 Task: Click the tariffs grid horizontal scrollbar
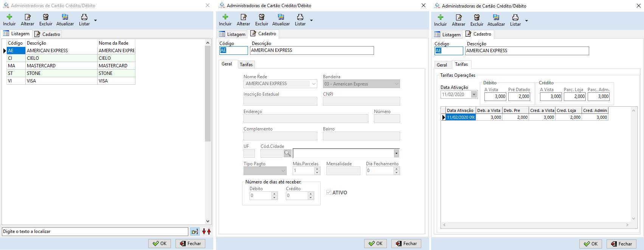point(536,225)
